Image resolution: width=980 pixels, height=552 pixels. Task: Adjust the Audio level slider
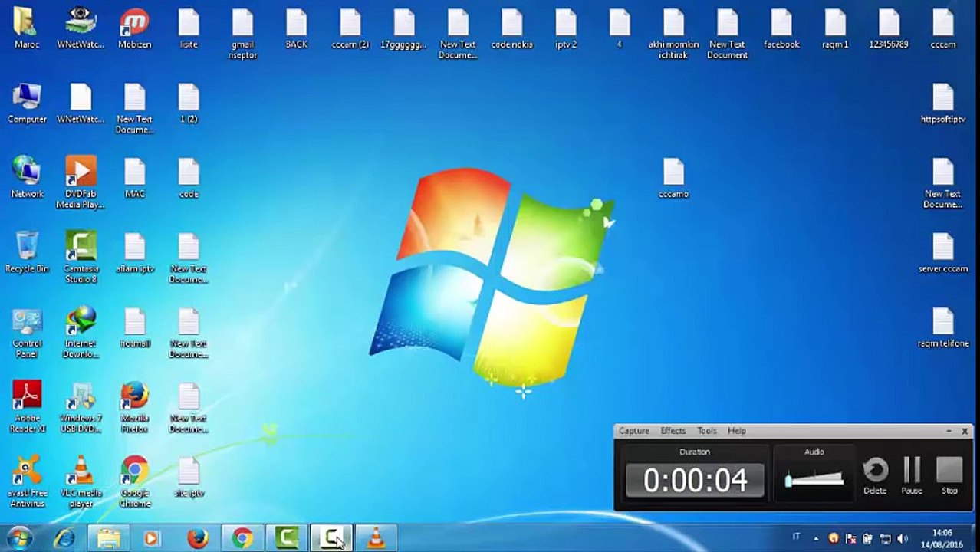click(814, 480)
